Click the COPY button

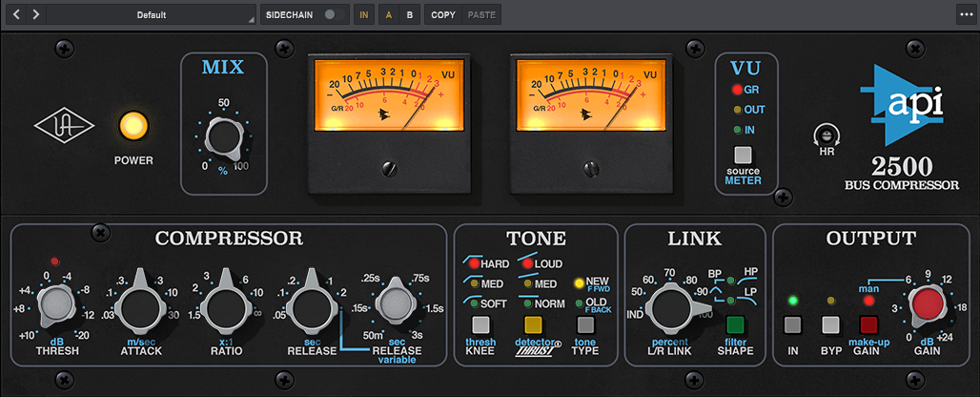point(442,15)
